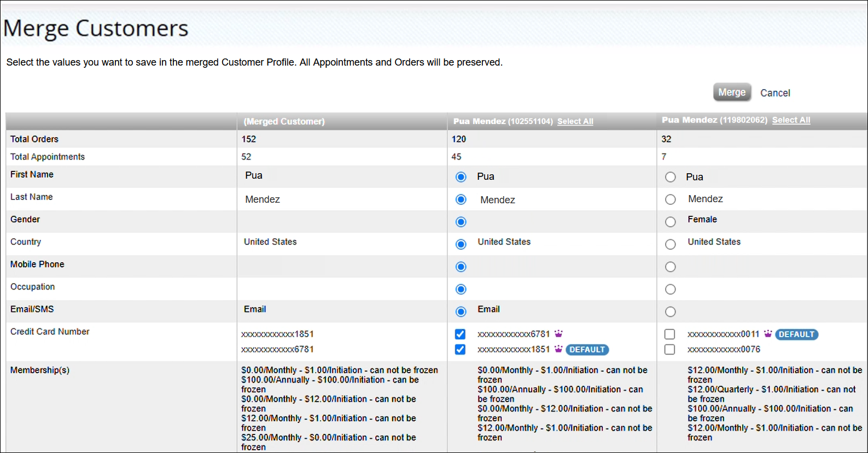
Task: Click the "Occupation" row label
Action: 33,287
